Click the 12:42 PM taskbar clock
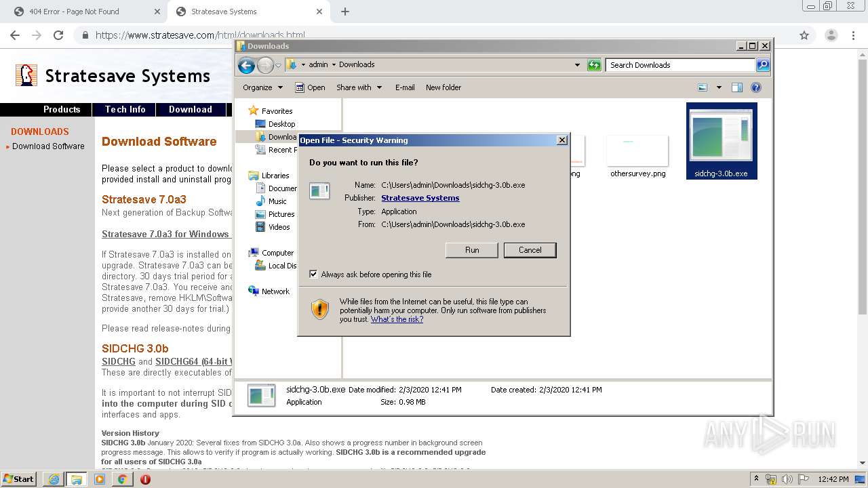 coord(833,479)
